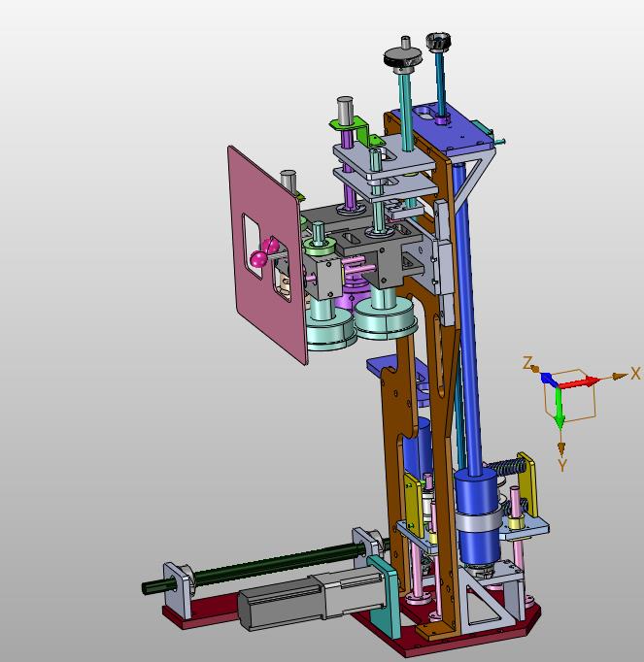The image size is (644, 662).
Task: Click the red X axis arrow of triad
Action: (x=579, y=382)
